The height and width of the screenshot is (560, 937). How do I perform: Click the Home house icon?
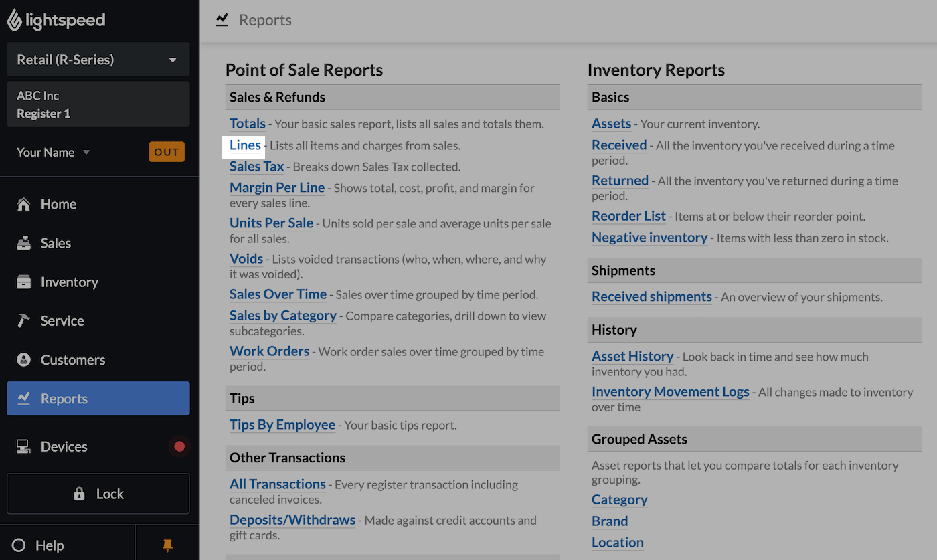[x=23, y=204]
